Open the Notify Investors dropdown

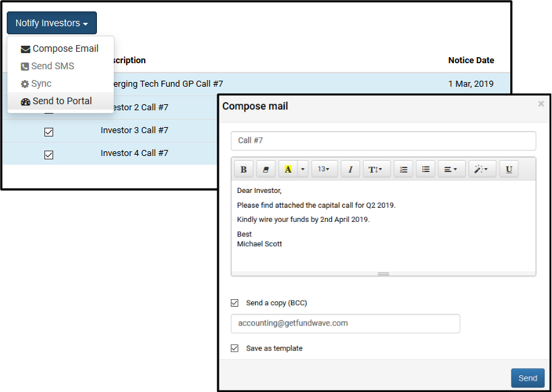pos(52,23)
